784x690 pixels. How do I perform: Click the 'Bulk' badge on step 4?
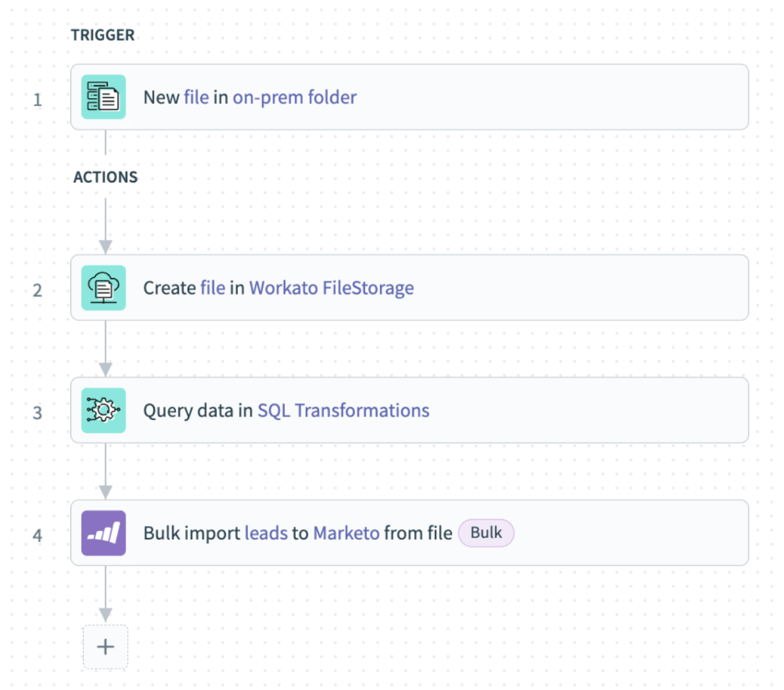point(486,533)
